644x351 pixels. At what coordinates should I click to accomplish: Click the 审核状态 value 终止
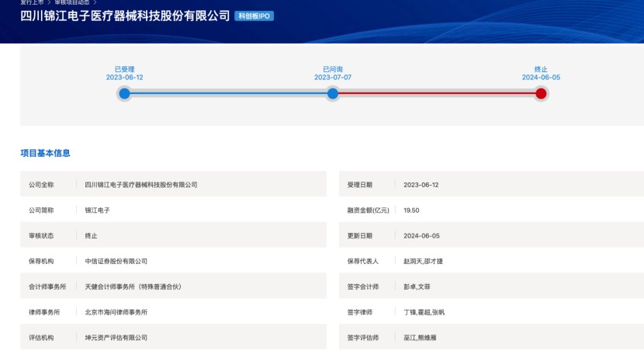92,236
